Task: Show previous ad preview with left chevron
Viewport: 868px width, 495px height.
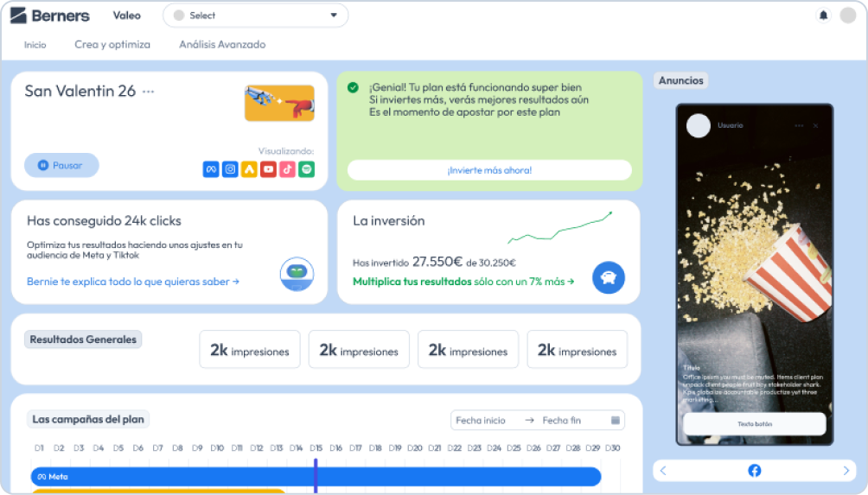Action: tap(663, 471)
